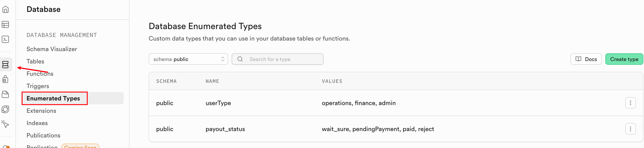Open the Storage folder icon
Viewport: 644px width, 148px height.
pyautogui.click(x=6, y=94)
